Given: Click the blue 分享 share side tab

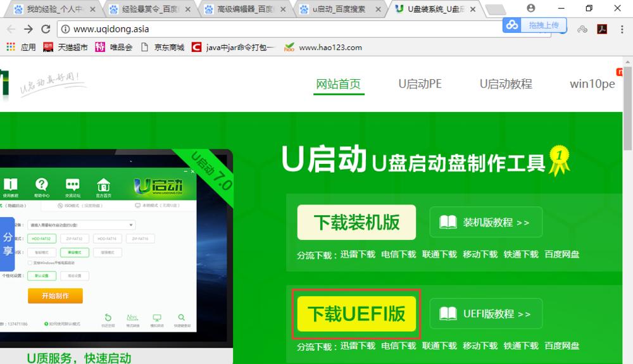Looking at the screenshot, I should tap(7, 244).
